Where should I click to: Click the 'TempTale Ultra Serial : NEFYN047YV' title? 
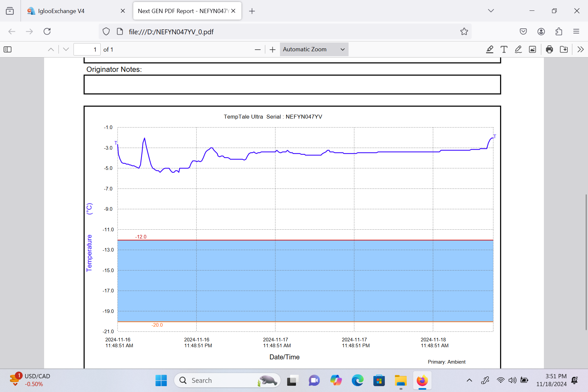273,117
